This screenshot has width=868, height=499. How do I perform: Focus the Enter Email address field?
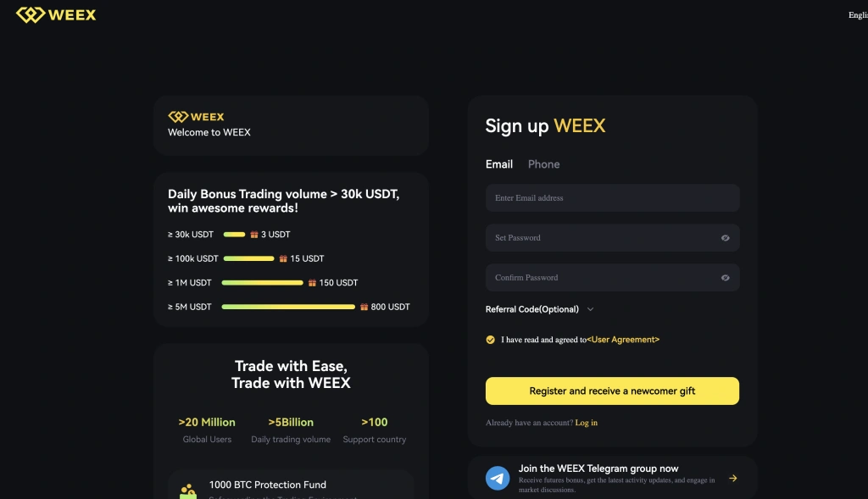point(612,198)
